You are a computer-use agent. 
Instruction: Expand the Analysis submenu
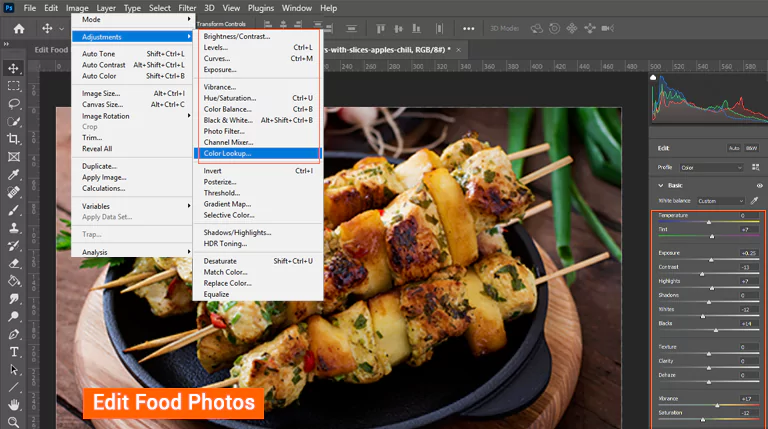(133, 252)
